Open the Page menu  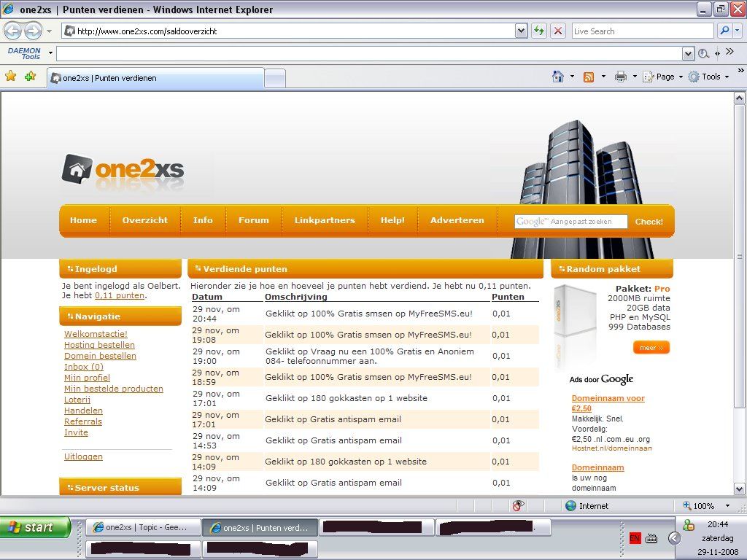pyautogui.click(x=663, y=77)
